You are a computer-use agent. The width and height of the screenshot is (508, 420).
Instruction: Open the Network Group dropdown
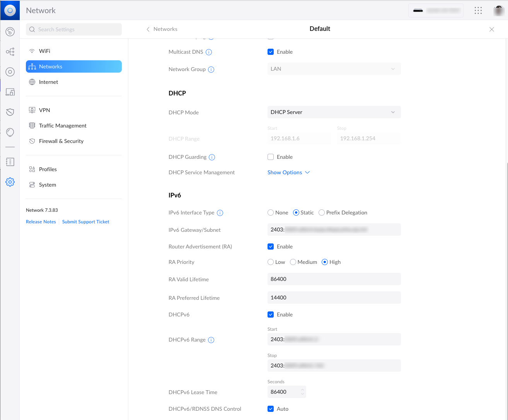point(334,69)
